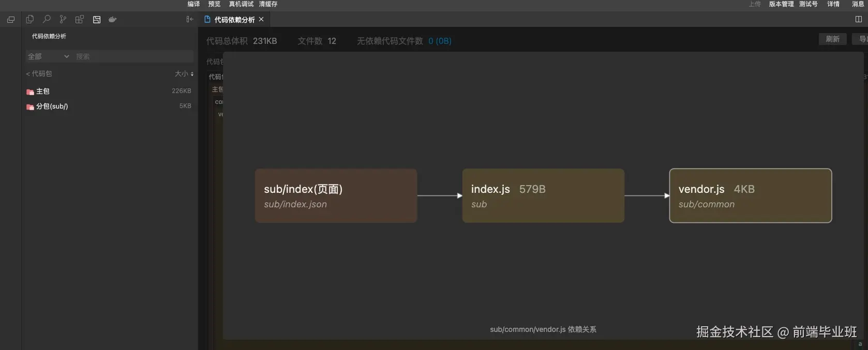The image size is (868, 350).
Task: Toggle split editor layout icon
Action: point(859,19)
